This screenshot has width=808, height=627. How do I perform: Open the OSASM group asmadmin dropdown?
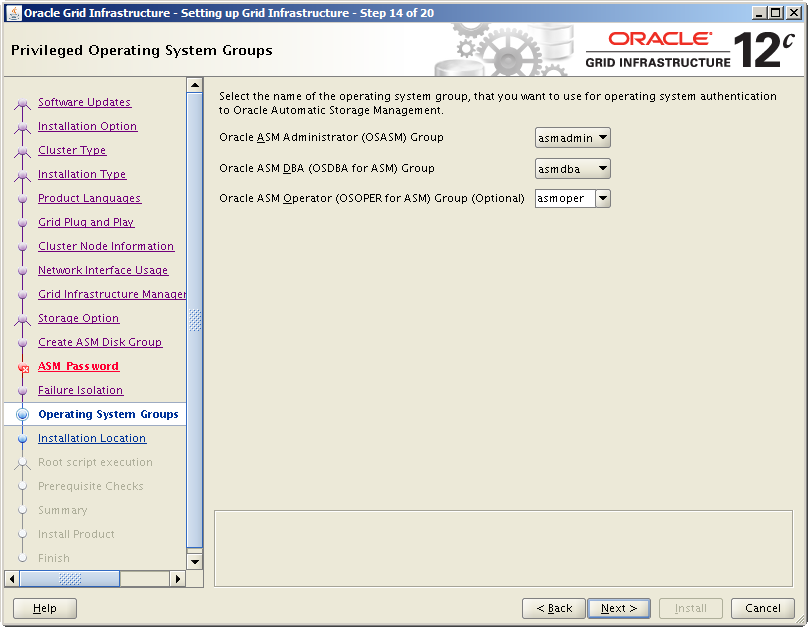(x=573, y=138)
